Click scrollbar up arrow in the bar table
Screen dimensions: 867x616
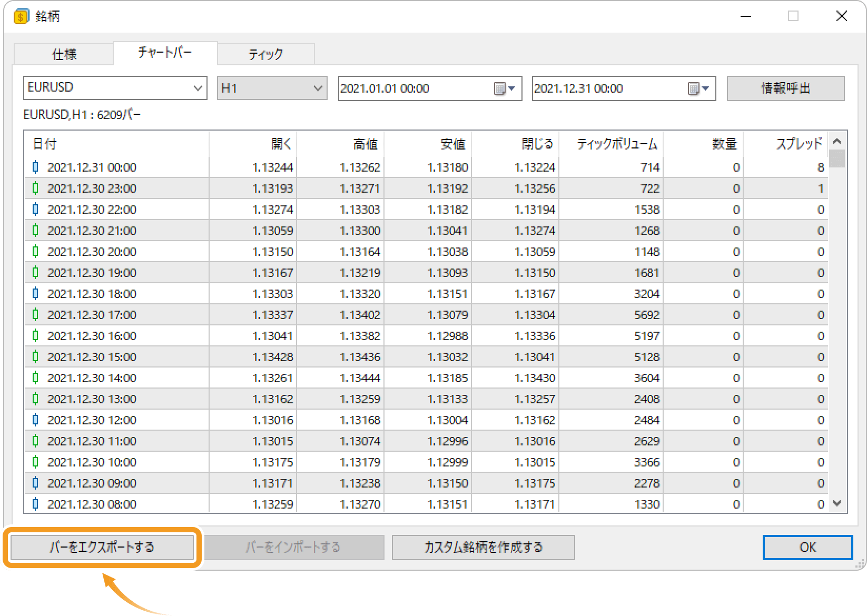[837, 141]
